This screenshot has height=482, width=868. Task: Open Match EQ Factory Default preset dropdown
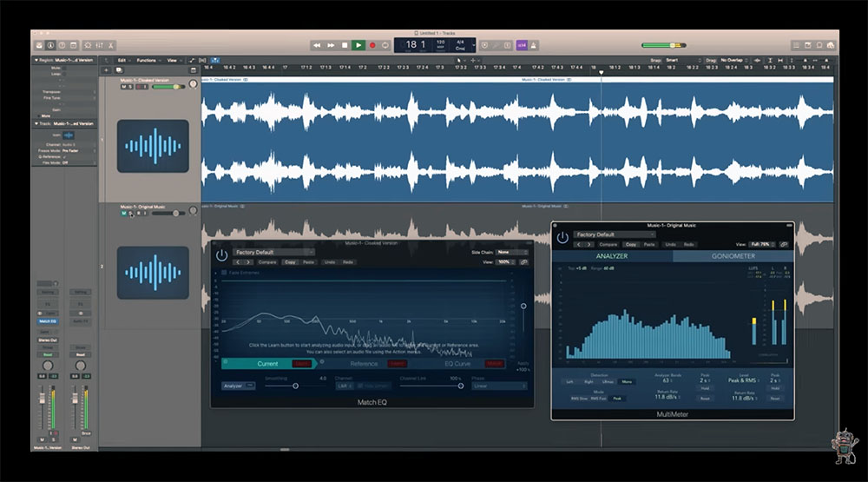pos(273,252)
